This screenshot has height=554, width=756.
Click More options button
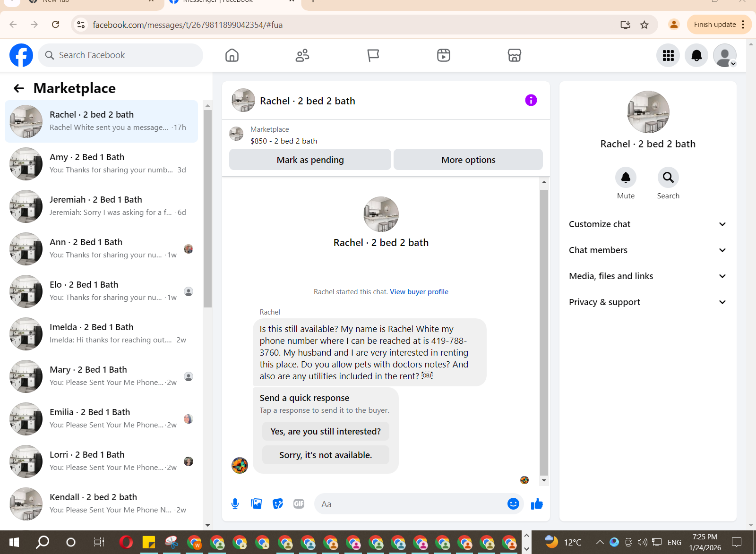pyautogui.click(x=468, y=160)
